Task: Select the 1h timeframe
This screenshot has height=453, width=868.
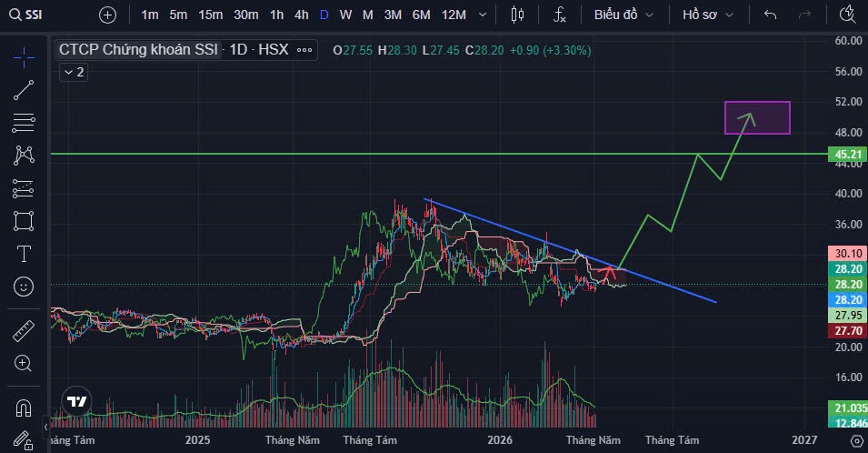Action: tap(277, 15)
